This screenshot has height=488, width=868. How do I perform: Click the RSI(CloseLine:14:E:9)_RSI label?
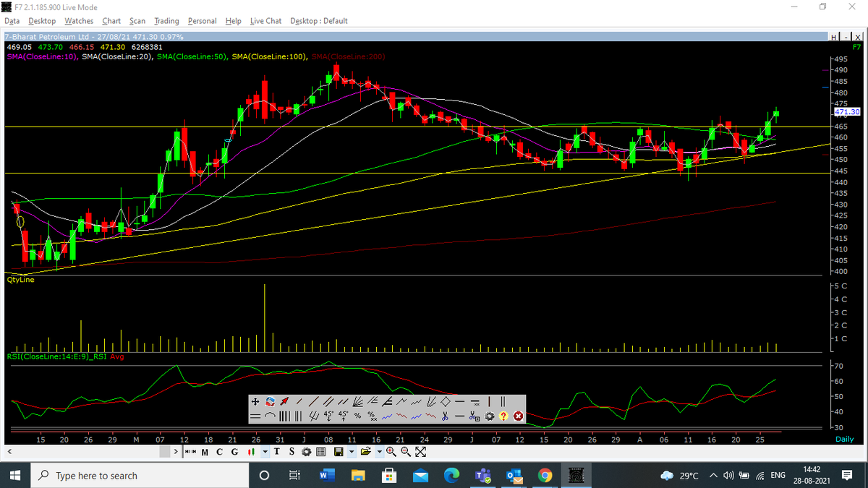[56, 356]
